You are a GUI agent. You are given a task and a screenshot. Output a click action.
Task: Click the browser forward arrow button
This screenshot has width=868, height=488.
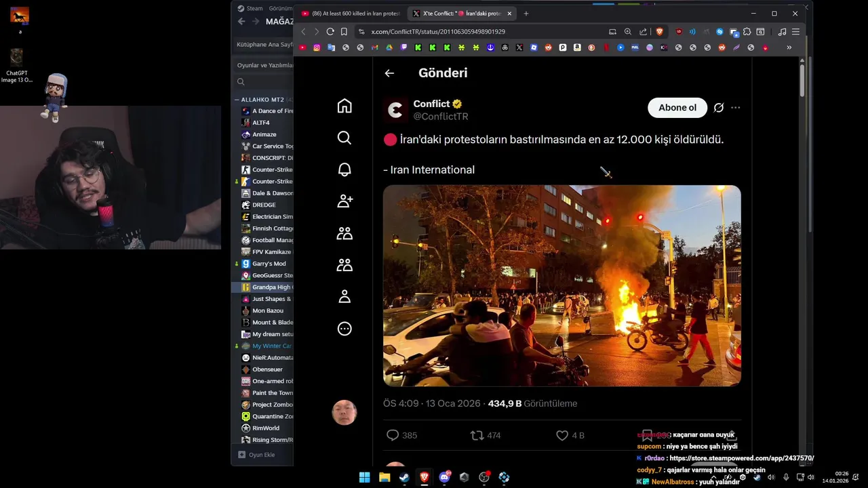(x=316, y=31)
